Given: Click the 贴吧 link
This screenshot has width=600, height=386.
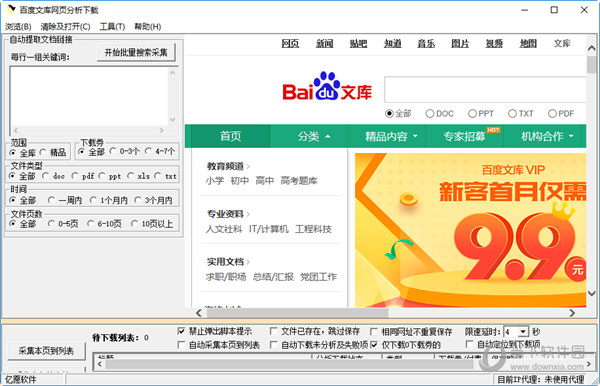Looking at the screenshot, I should coord(359,44).
